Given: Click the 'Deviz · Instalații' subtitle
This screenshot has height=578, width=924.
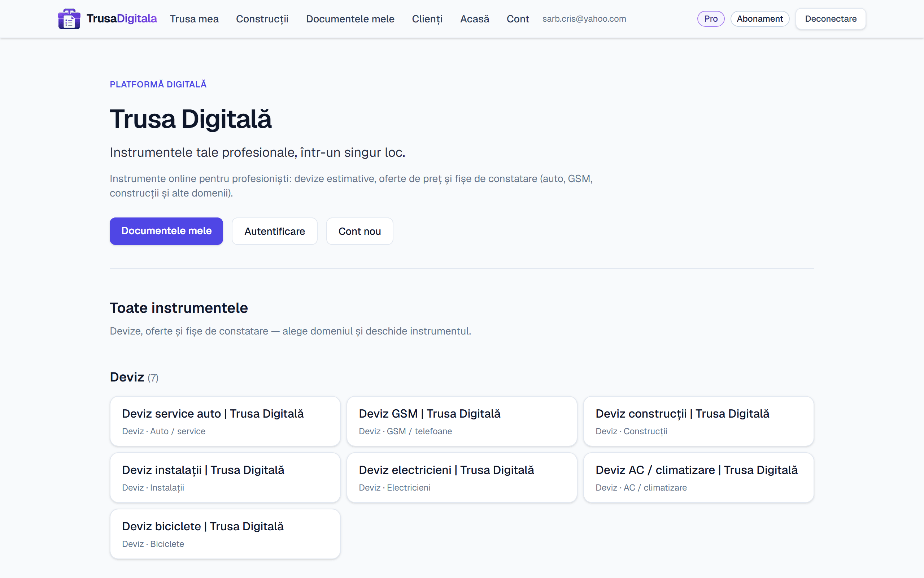Looking at the screenshot, I should click(x=153, y=488).
